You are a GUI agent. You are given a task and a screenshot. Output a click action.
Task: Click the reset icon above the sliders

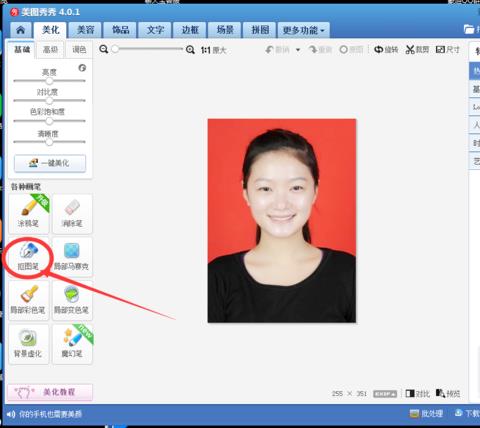(82, 68)
